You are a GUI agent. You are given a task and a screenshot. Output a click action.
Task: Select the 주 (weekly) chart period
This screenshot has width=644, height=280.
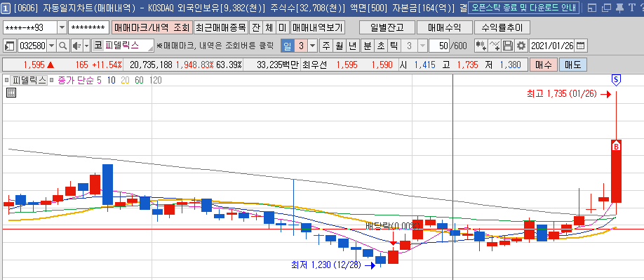pos(326,46)
